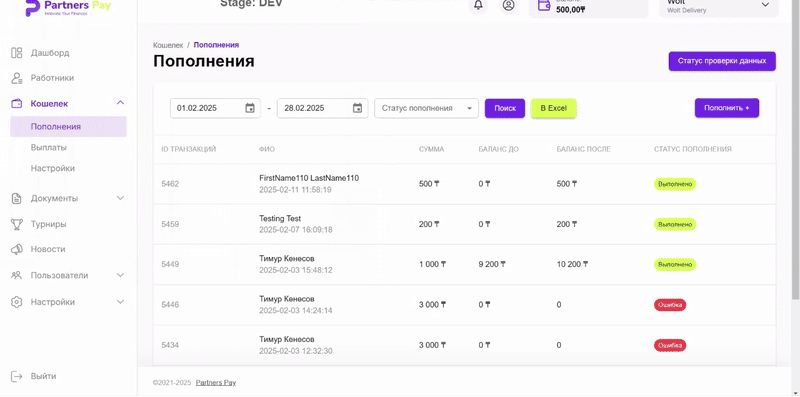Export table with В Excel button
This screenshot has width=800, height=397.
pos(554,108)
